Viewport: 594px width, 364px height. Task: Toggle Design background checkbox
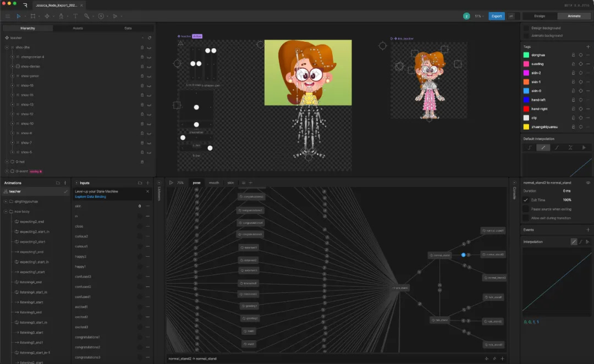(x=526, y=28)
